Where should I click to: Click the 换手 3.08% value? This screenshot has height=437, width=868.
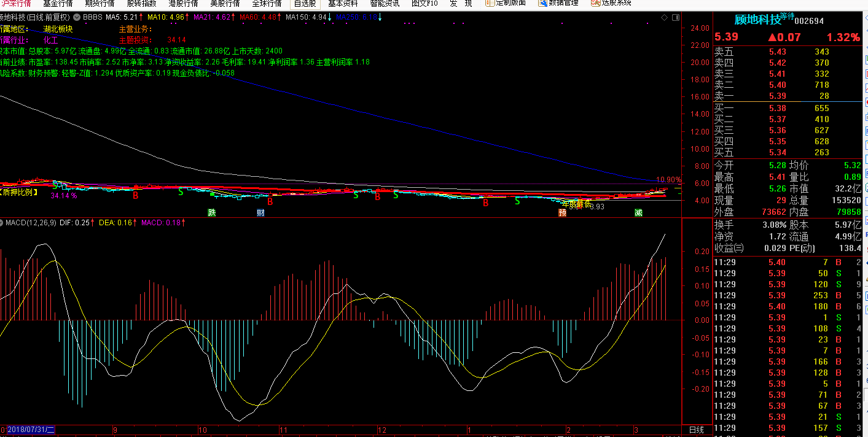[773, 225]
